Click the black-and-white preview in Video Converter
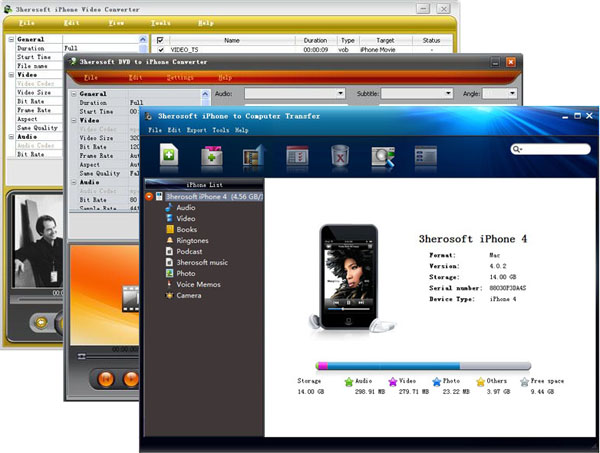Viewport: 600px width, 453px height. 38,241
